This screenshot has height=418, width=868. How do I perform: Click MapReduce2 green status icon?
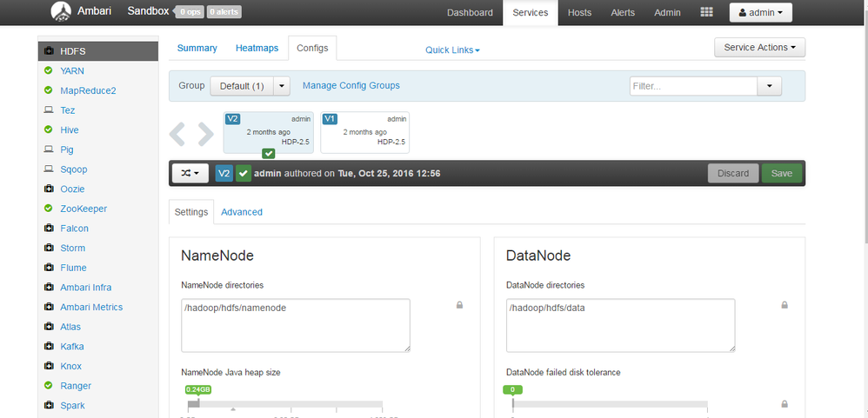[48, 90]
